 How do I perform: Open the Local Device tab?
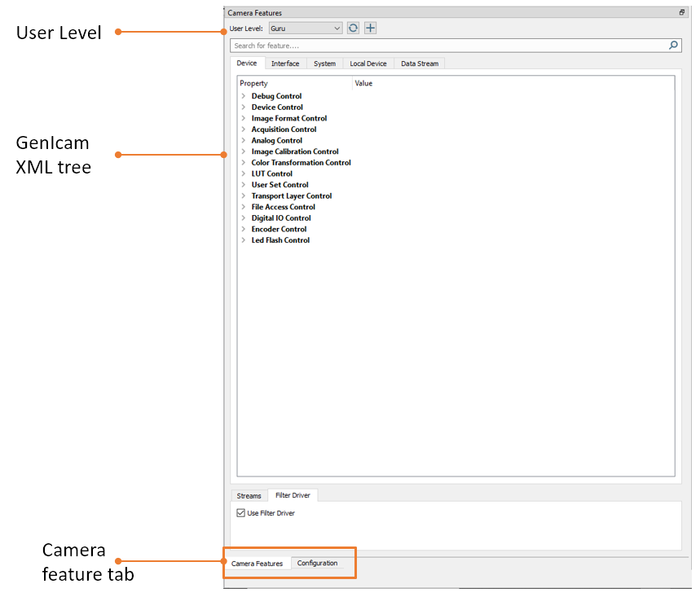368,64
